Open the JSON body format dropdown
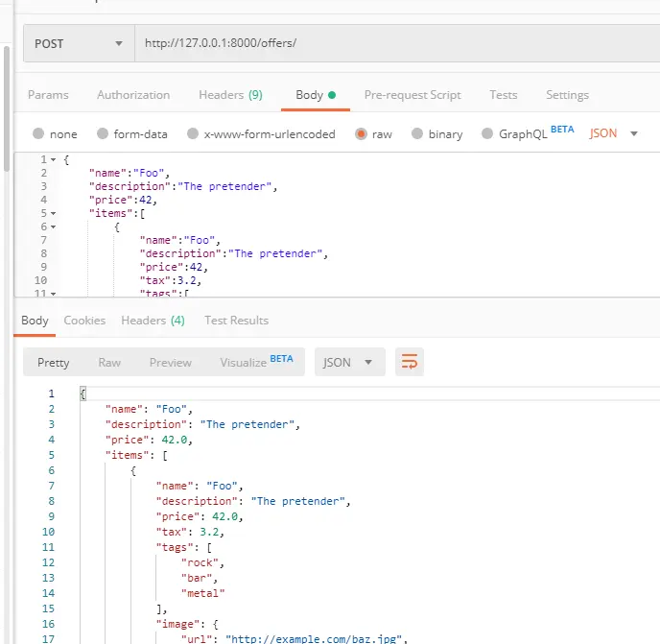 click(x=614, y=133)
